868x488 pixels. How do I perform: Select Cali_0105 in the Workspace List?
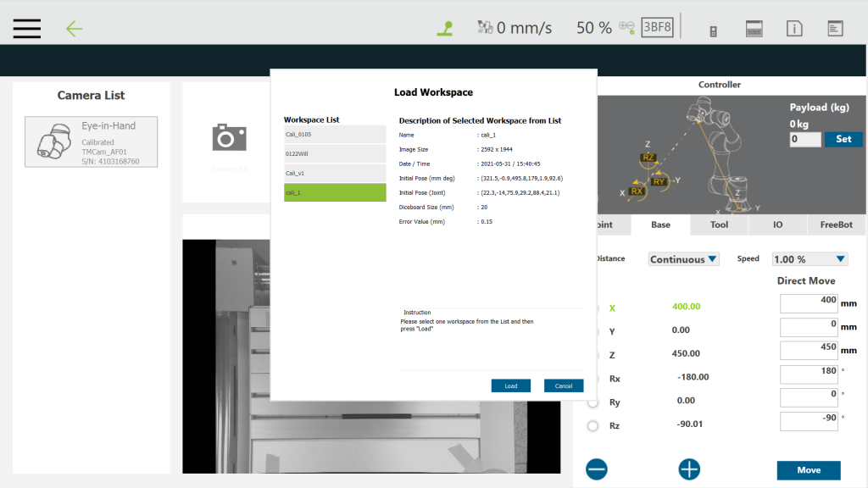(335, 134)
